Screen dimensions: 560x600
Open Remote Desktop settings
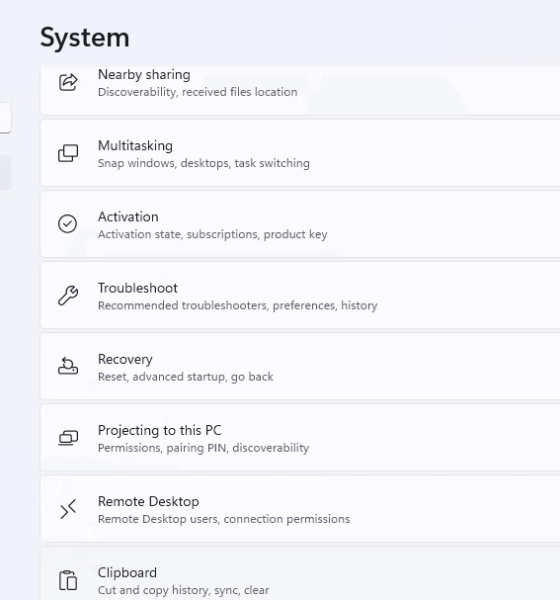click(300, 509)
